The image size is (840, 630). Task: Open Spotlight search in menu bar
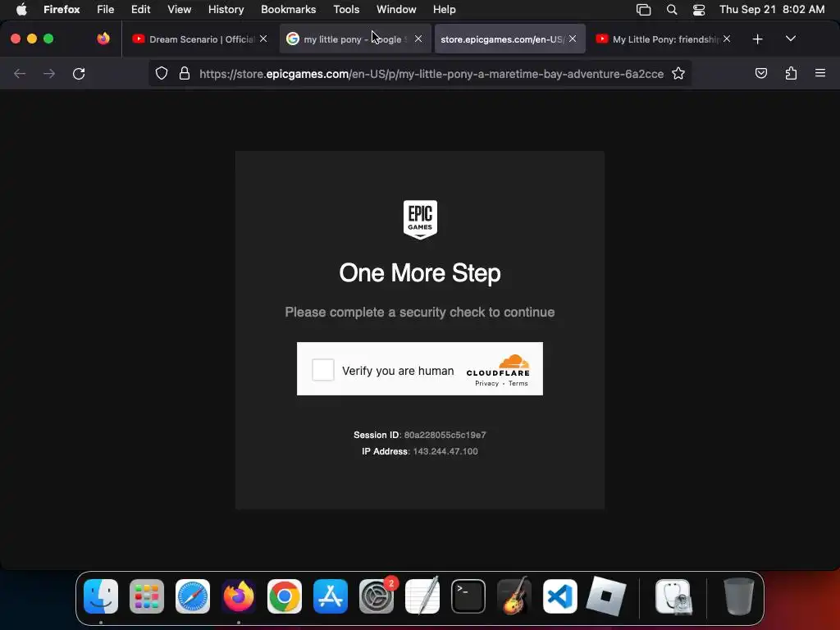pyautogui.click(x=671, y=10)
